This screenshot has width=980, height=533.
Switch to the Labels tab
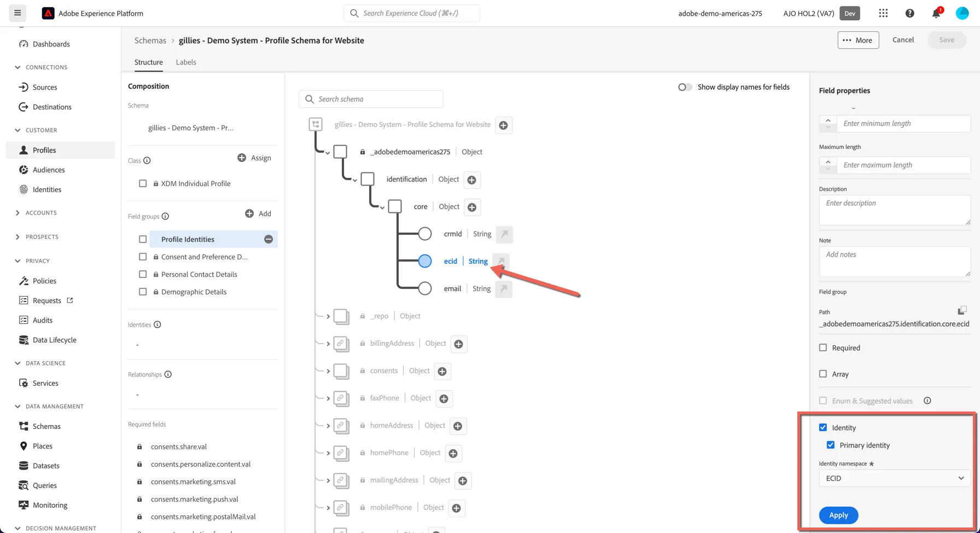(186, 62)
